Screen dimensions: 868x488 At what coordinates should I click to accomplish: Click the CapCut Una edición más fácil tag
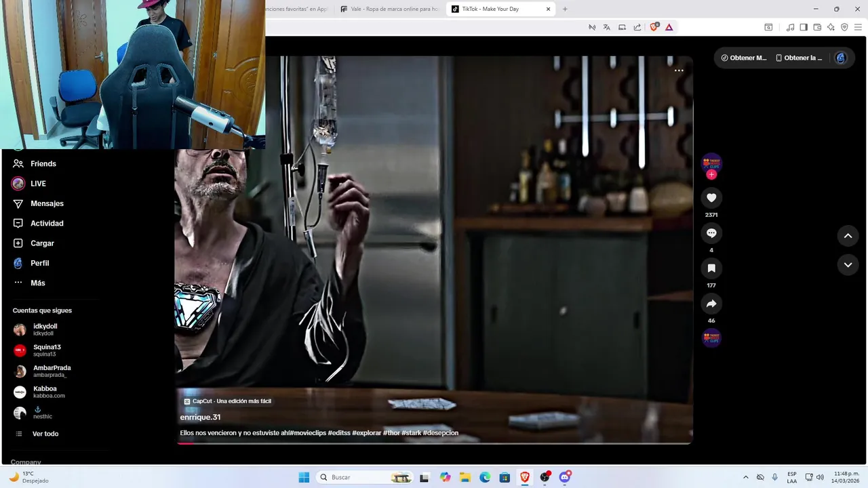pos(228,401)
